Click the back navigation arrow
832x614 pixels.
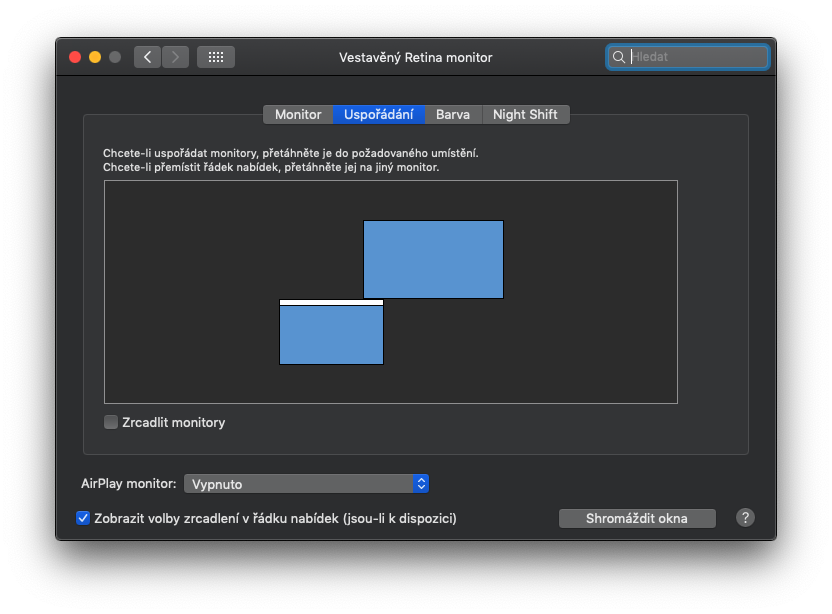pyautogui.click(x=148, y=57)
